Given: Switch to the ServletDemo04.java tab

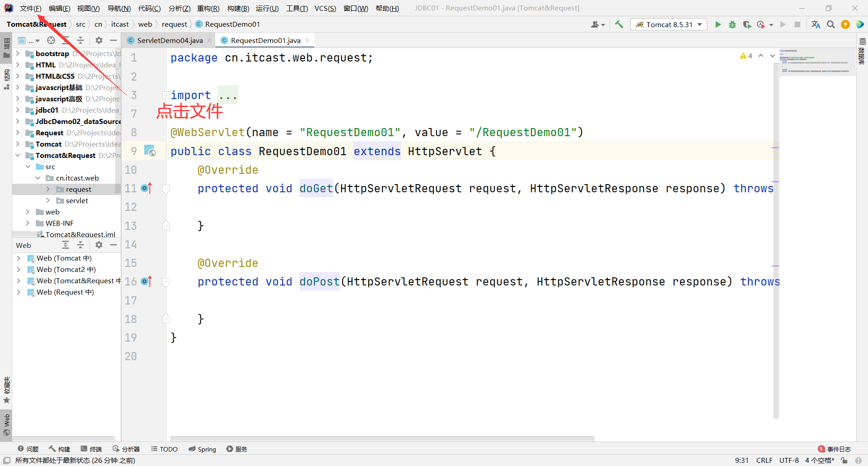Looking at the screenshot, I should point(170,40).
